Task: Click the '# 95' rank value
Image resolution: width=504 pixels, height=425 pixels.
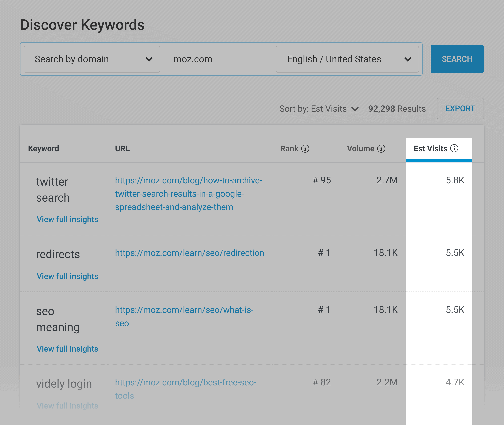Action: 322,180
